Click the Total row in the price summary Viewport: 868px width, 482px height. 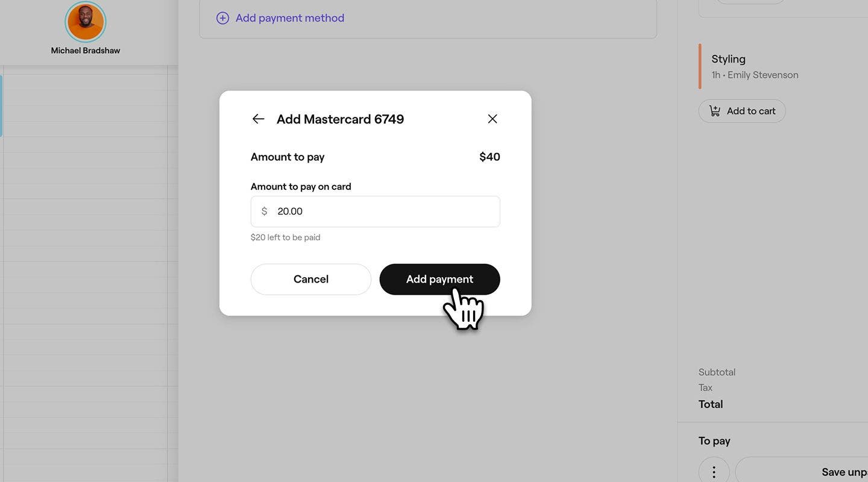(711, 403)
